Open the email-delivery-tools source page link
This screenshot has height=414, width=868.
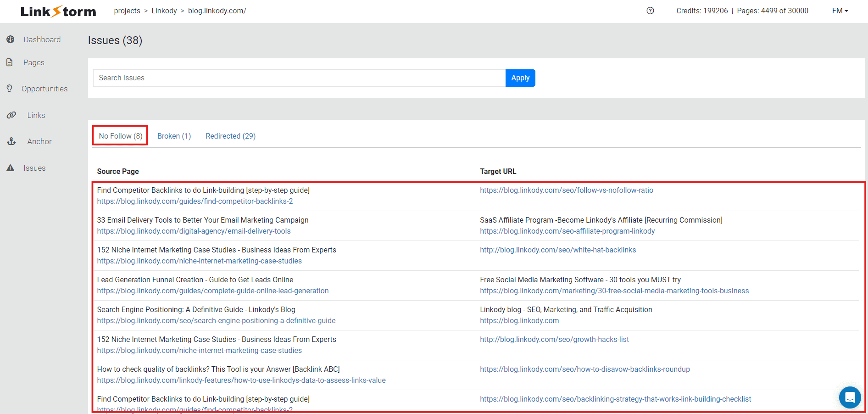(x=194, y=231)
